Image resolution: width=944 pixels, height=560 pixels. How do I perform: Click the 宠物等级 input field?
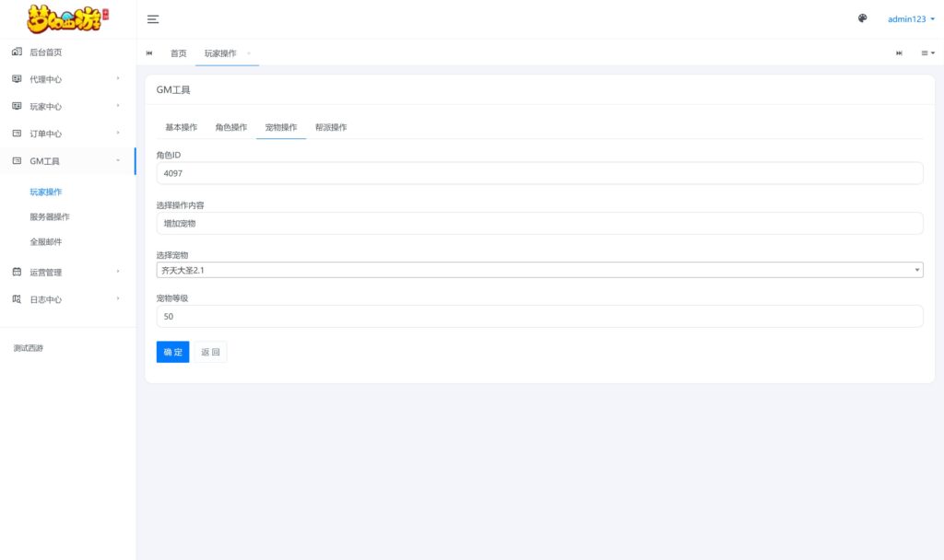click(x=539, y=317)
